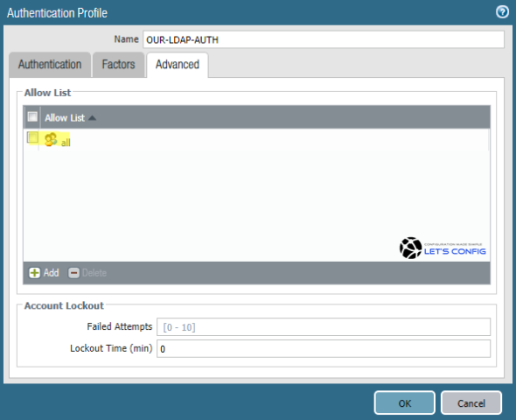Select the all entry text in list

point(66,143)
